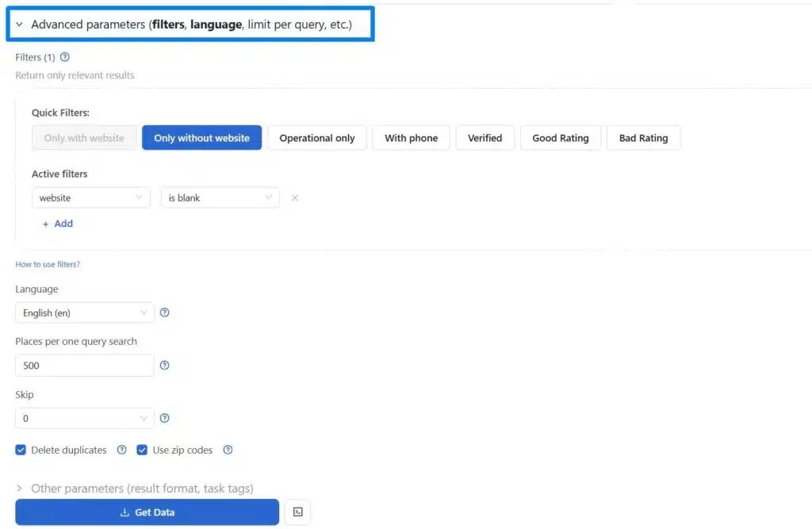Open the 'is blank' condition dropdown

pos(220,197)
